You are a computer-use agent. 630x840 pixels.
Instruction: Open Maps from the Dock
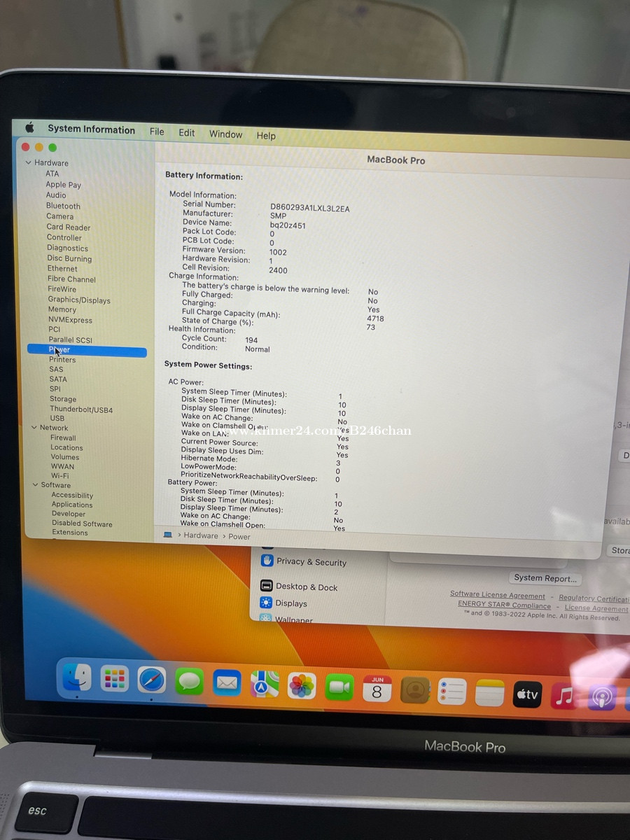click(265, 684)
